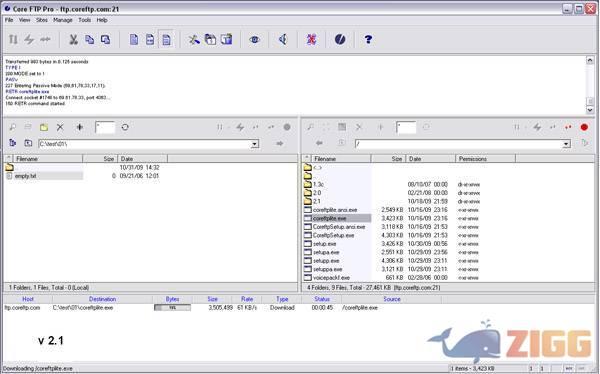
Task: Expand the local path dropdown C:\test\01\
Action: pos(254,144)
